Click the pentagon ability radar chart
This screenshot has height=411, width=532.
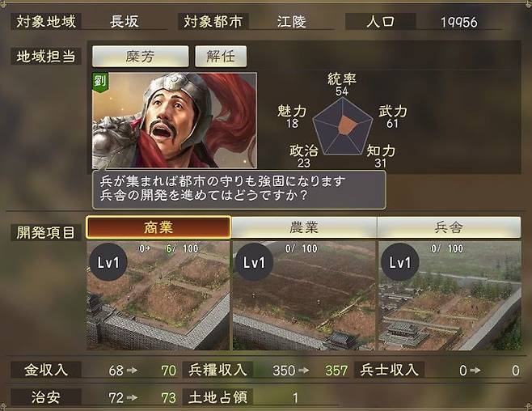coord(342,127)
